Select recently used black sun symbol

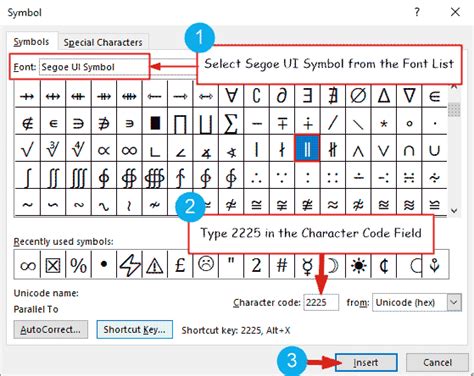(x=358, y=265)
